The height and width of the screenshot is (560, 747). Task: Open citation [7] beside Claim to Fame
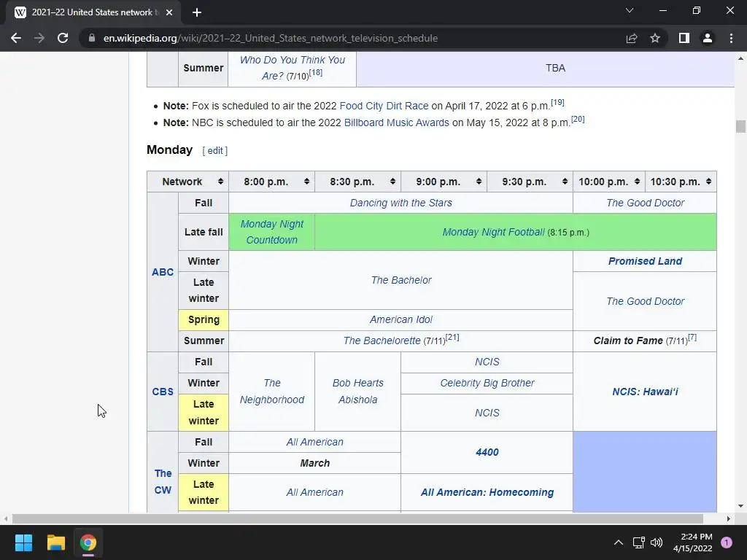pyautogui.click(x=692, y=337)
